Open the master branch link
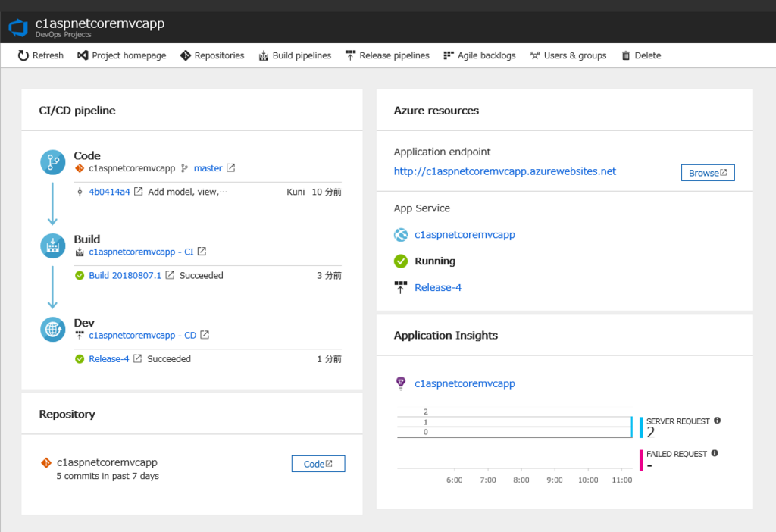This screenshot has height=532, width=776. pyautogui.click(x=208, y=168)
